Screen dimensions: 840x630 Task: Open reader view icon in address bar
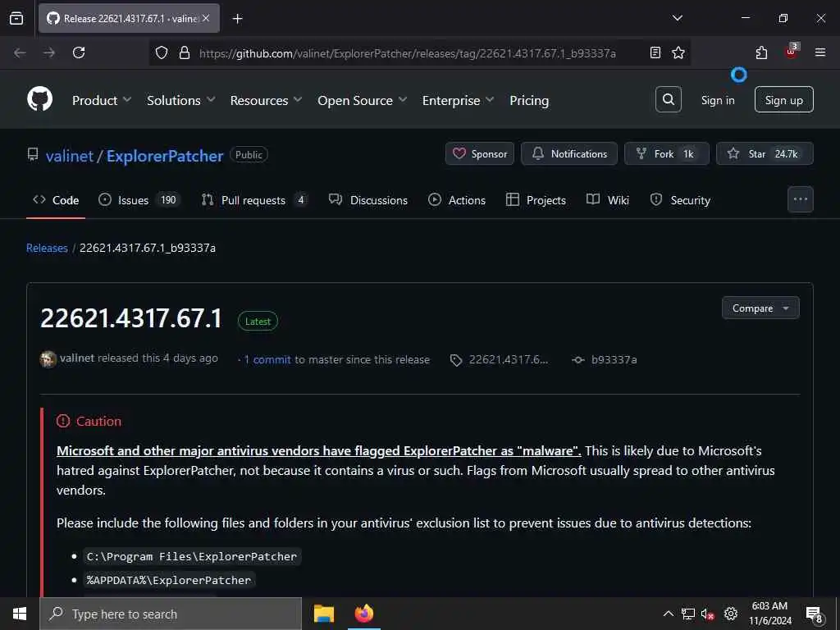[655, 52]
